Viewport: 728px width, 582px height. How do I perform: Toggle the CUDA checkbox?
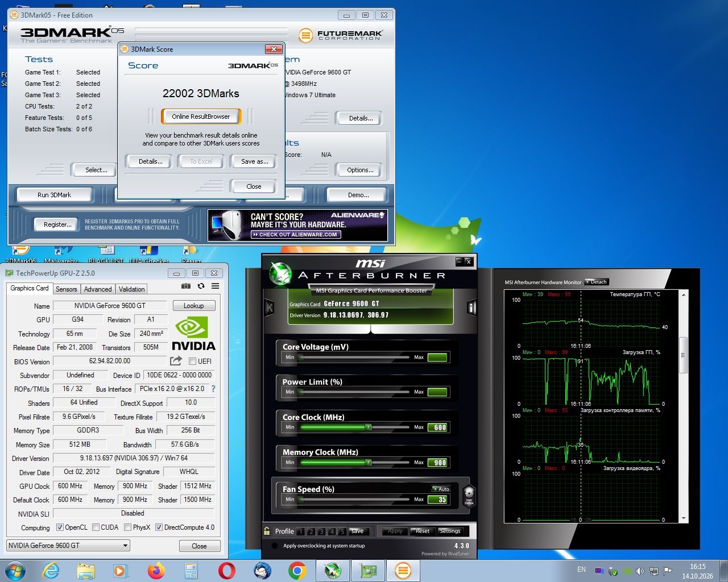[96, 527]
